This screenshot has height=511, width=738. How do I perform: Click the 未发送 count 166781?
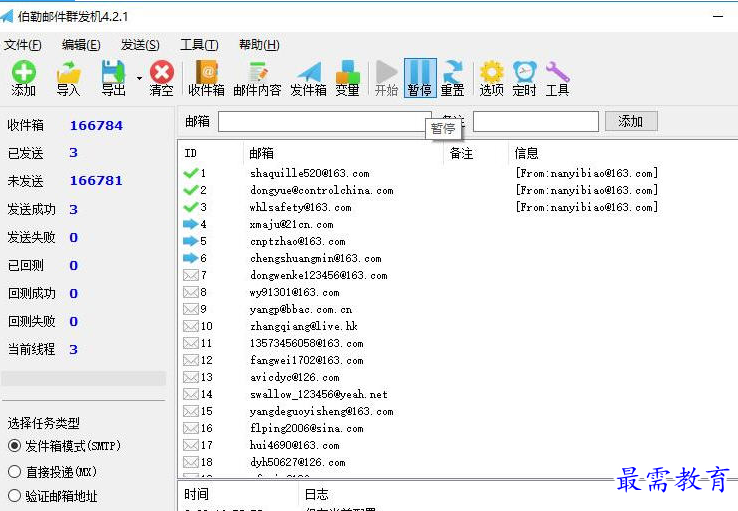(x=96, y=181)
